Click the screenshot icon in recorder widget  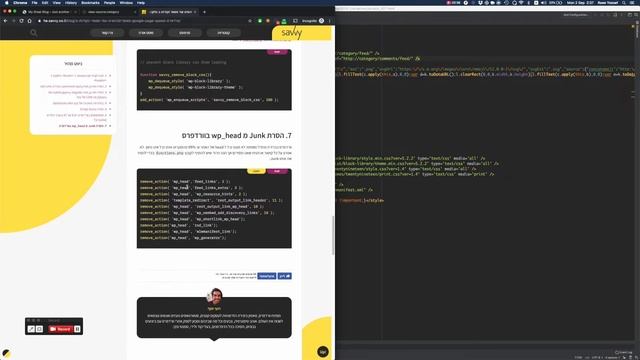39,329
